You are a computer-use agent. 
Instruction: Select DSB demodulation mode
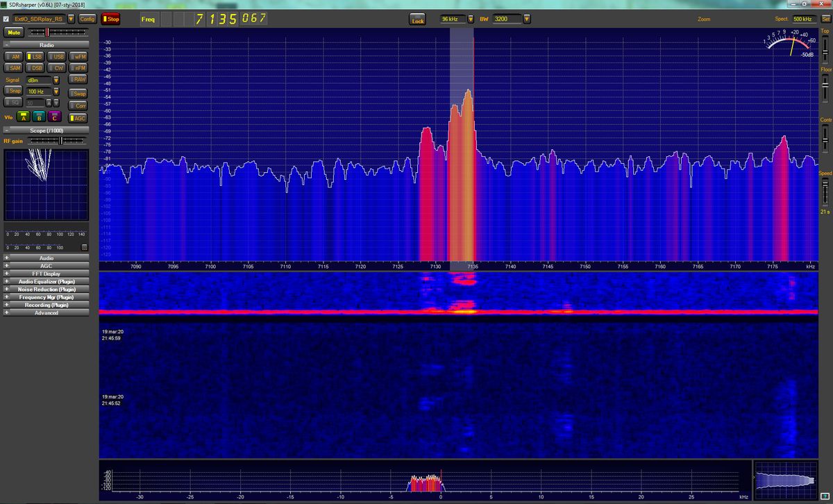pos(35,67)
